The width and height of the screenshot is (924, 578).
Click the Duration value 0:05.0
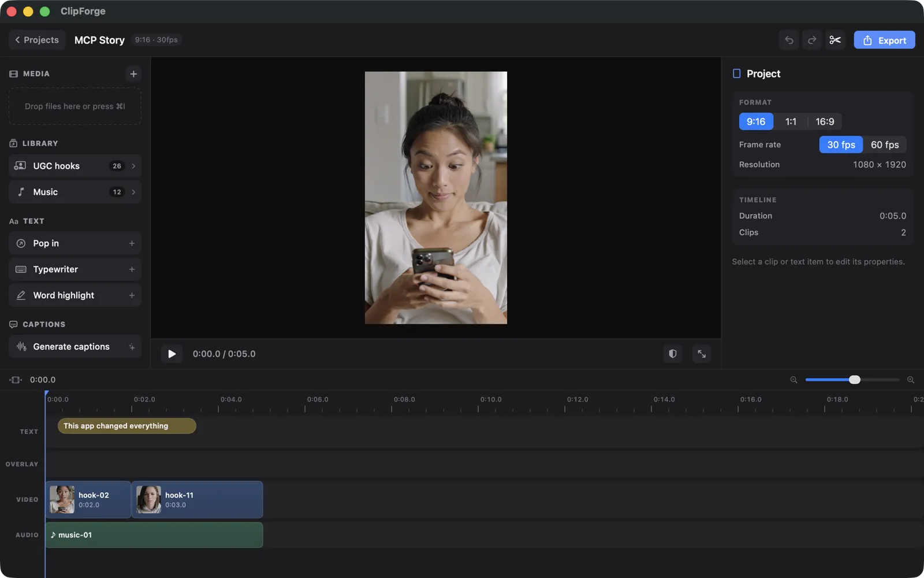(x=893, y=216)
